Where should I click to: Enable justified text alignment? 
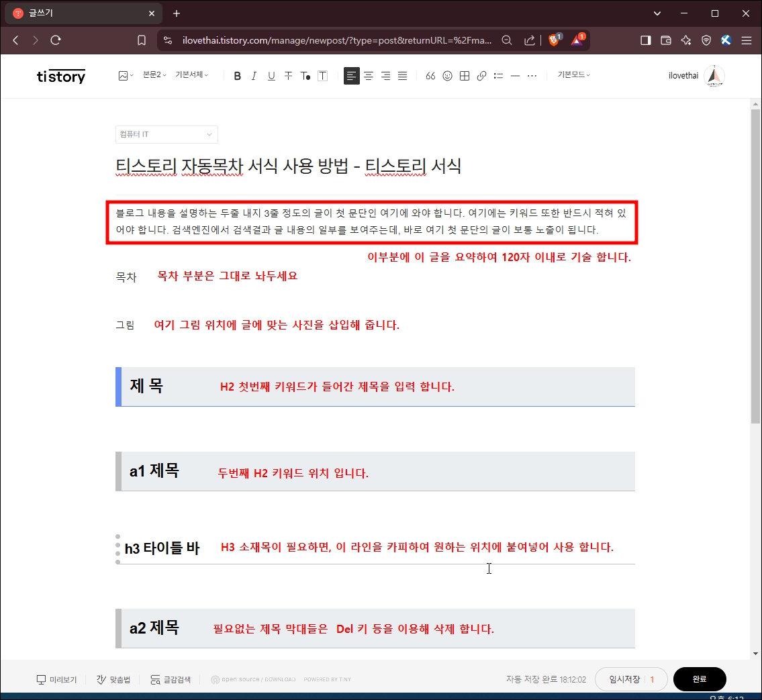(402, 75)
